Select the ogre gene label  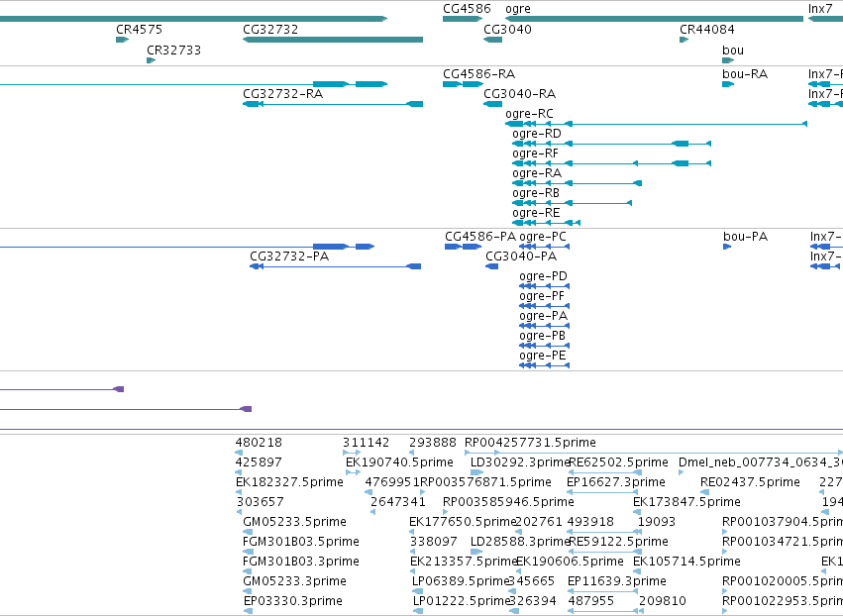point(518,9)
